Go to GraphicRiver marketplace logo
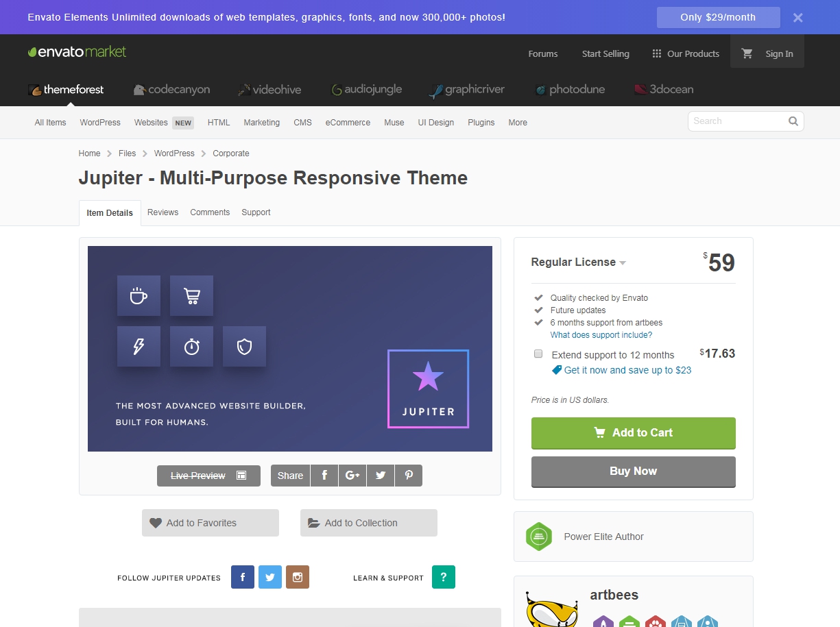The image size is (840, 627). tap(467, 90)
